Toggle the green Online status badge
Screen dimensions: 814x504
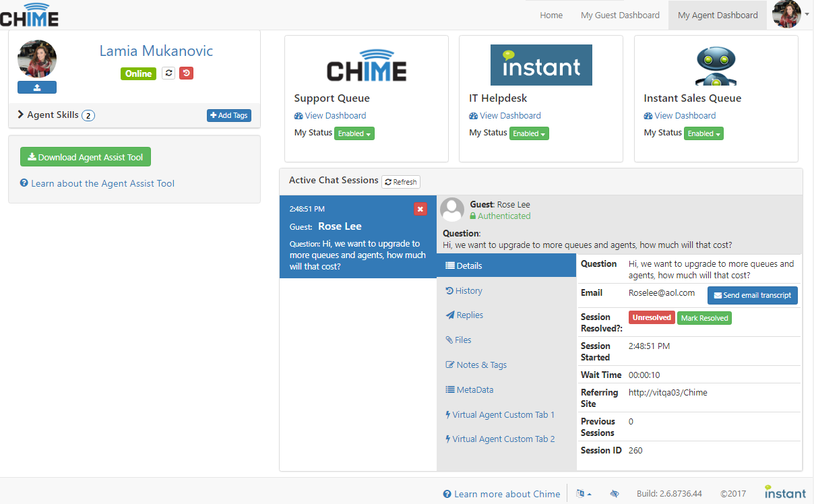(138, 74)
